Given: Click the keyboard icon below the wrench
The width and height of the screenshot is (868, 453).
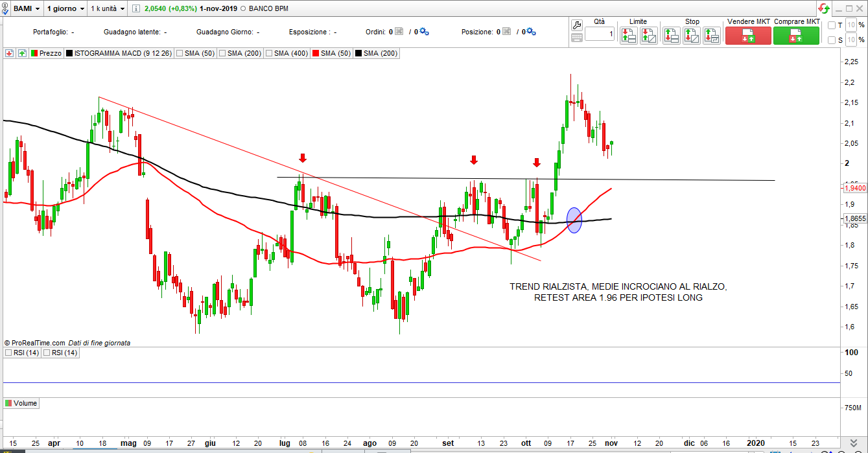Looking at the screenshot, I should click(x=577, y=38).
